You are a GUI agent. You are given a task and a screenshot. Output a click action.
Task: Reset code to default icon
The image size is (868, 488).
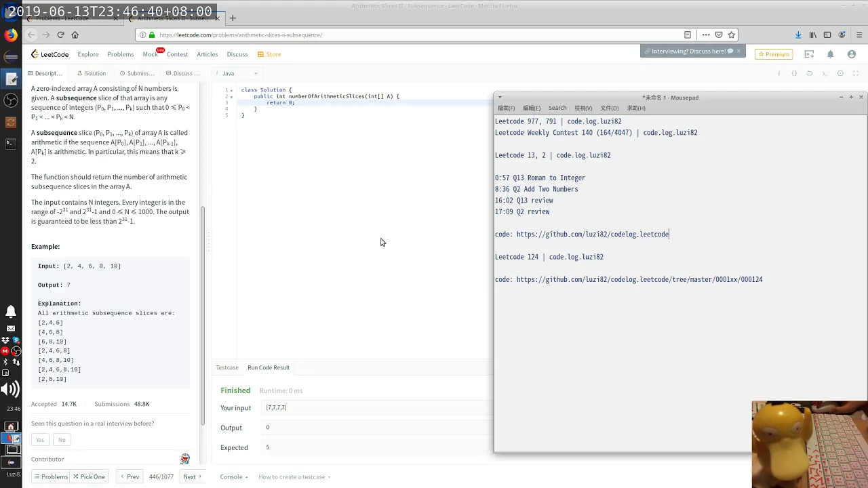810,73
